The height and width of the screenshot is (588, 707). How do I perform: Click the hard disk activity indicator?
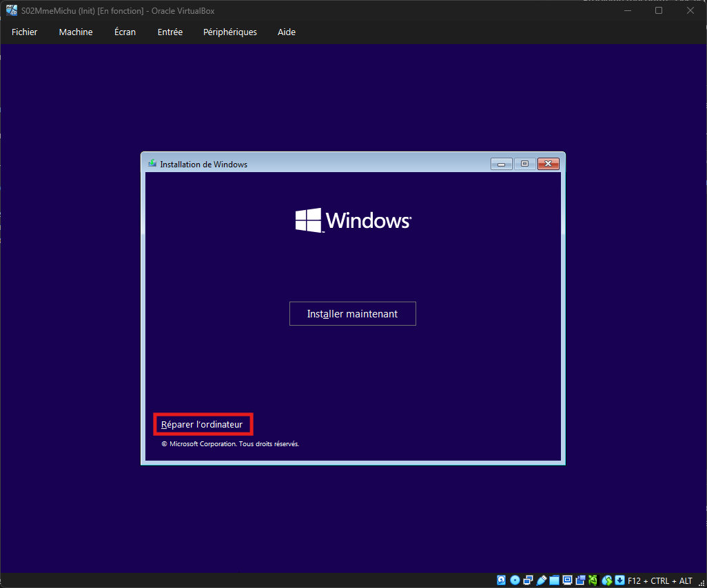(502, 580)
